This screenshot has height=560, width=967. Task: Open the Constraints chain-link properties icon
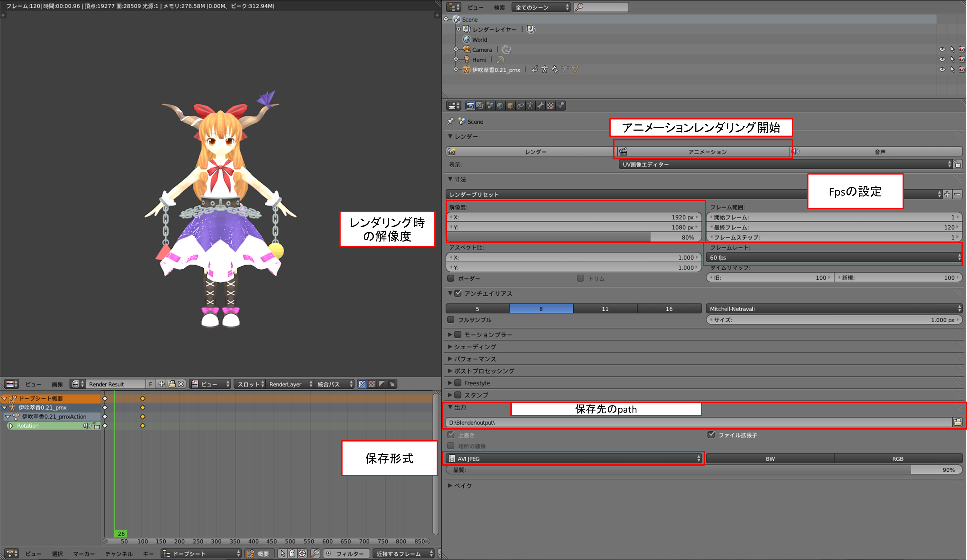coord(520,106)
